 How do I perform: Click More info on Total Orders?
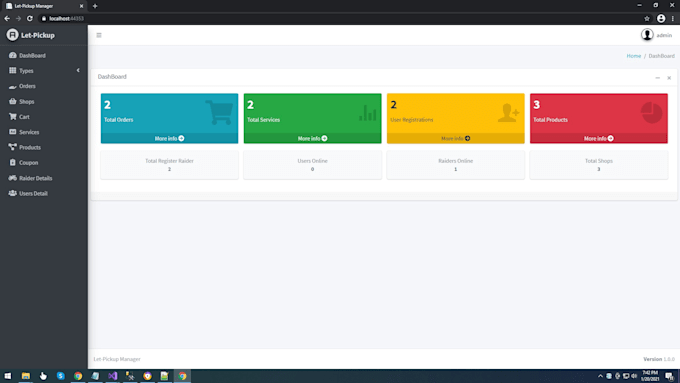point(169,138)
